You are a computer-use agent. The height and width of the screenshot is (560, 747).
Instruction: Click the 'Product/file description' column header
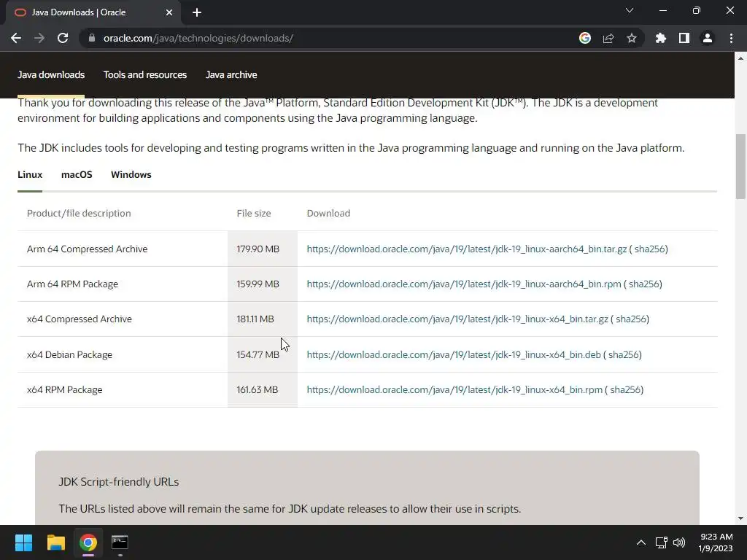pyautogui.click(x=79, y=214)
